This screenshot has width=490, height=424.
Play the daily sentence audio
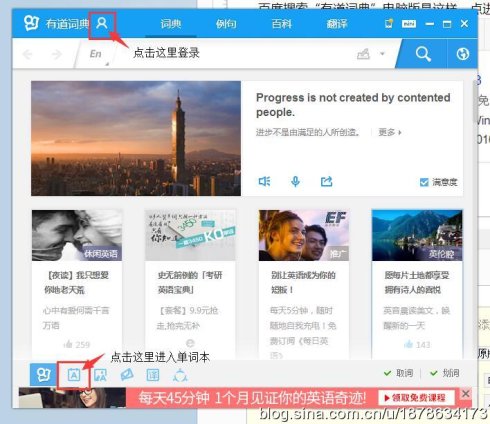click(x=264, y=181)
